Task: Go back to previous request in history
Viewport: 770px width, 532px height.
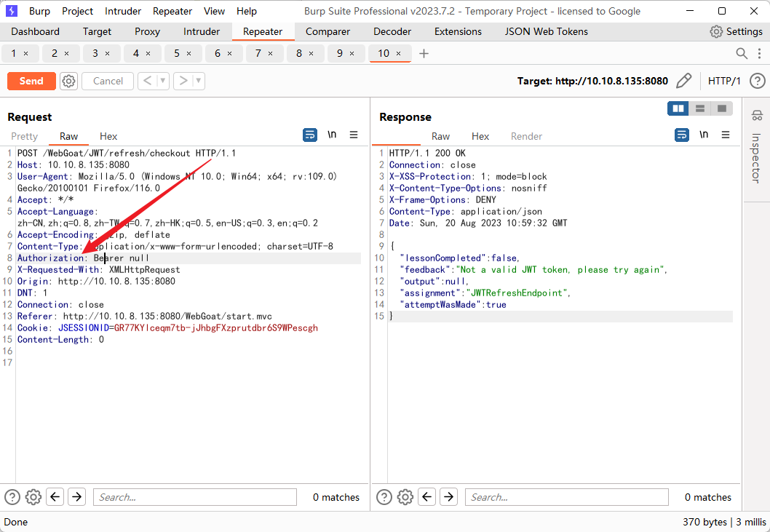Action: click(148, 81)
